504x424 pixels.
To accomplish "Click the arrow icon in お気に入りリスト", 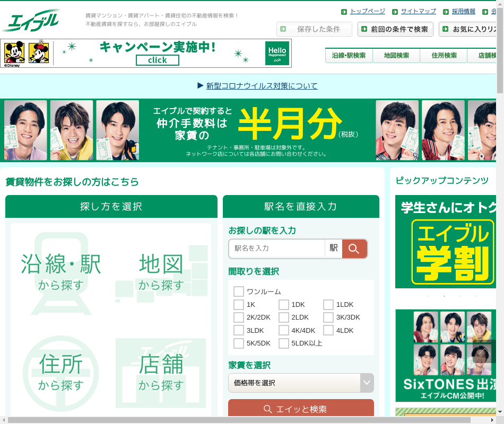I will [445, 29].
